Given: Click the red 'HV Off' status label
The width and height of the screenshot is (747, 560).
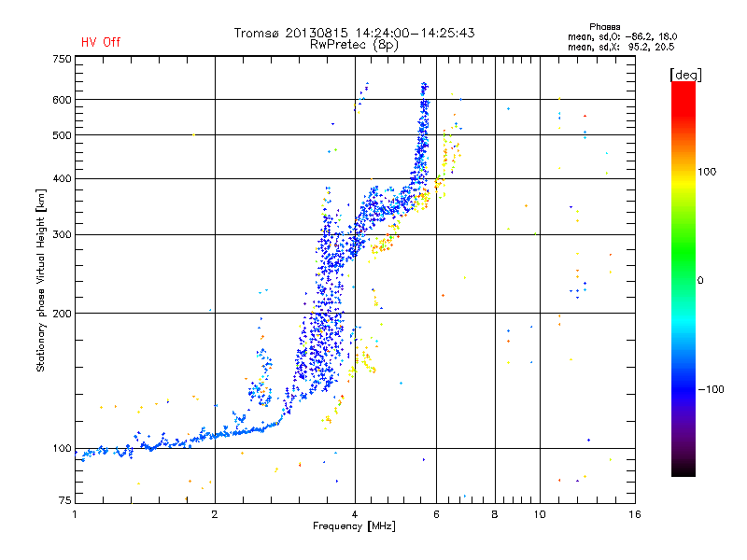Looking at the screenshot, I should click(x=101, y=42).
